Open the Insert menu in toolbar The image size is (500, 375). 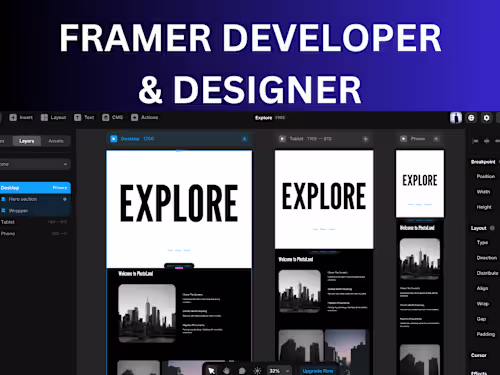pyautogui.click(x=21, y=117)
